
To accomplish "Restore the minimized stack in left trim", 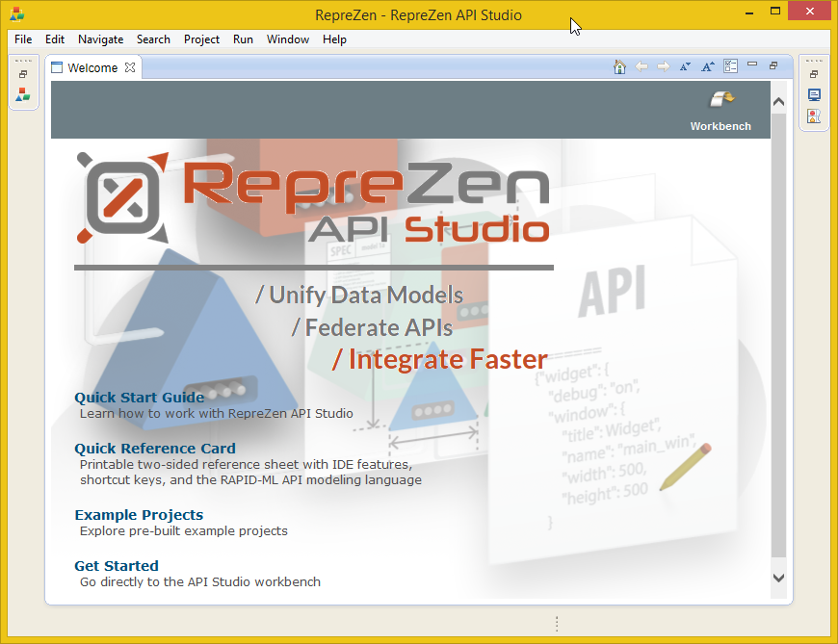I will click(23, 74).
